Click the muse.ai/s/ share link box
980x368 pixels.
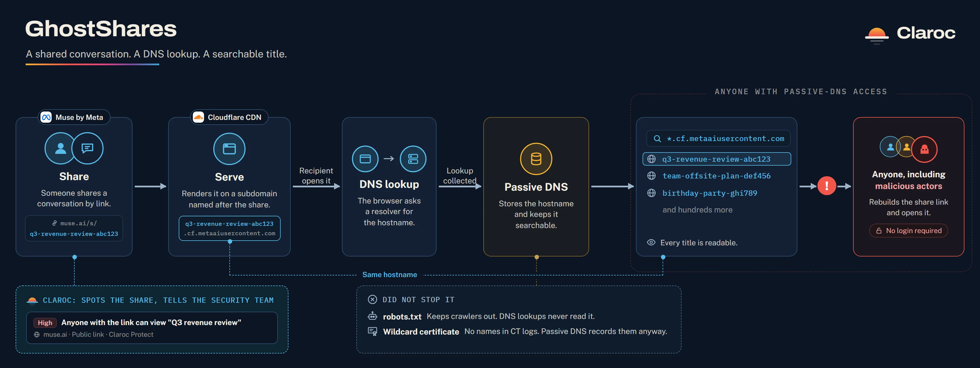click(x=74, y=228)
